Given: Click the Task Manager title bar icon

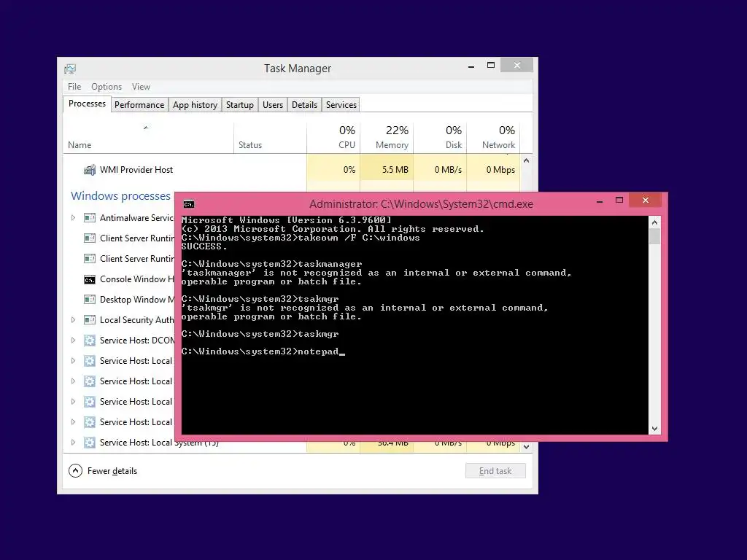Looking at the screenshot, I should (x=70, y=69).
